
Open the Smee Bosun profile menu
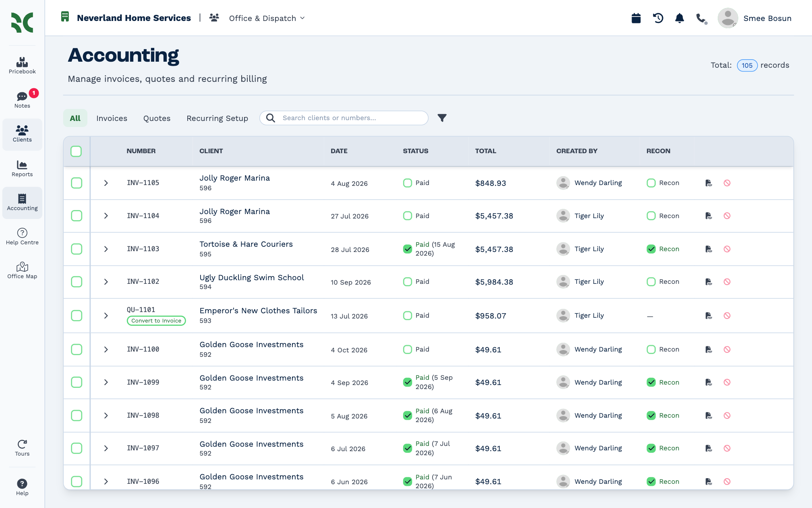click(x=755, y=18)
